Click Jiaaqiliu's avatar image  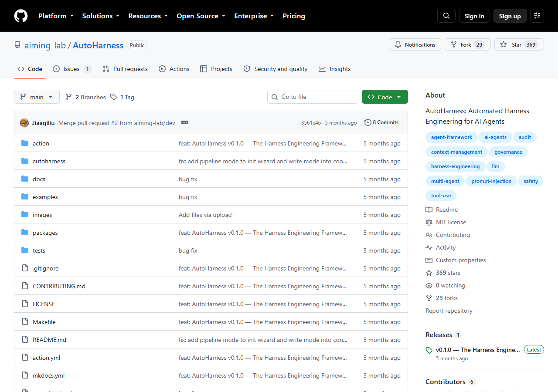(24, 123)
